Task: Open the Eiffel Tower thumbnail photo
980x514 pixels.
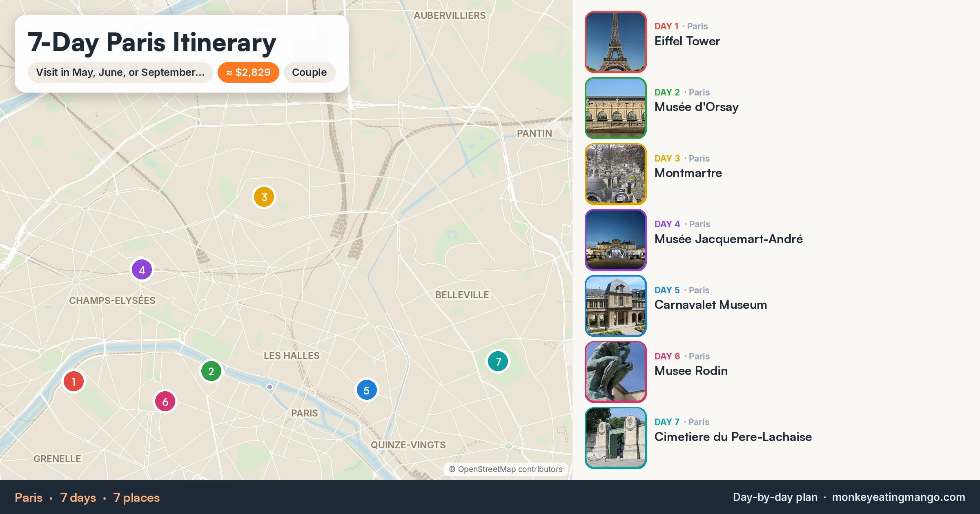Action: tap(616, 42)
